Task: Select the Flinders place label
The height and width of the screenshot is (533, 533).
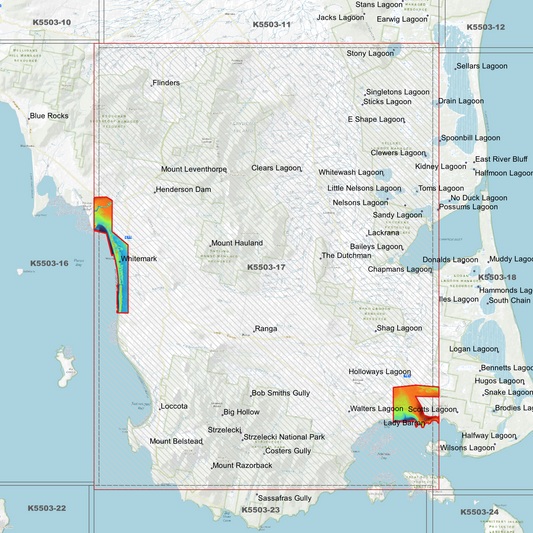Action: click(166, 83)
